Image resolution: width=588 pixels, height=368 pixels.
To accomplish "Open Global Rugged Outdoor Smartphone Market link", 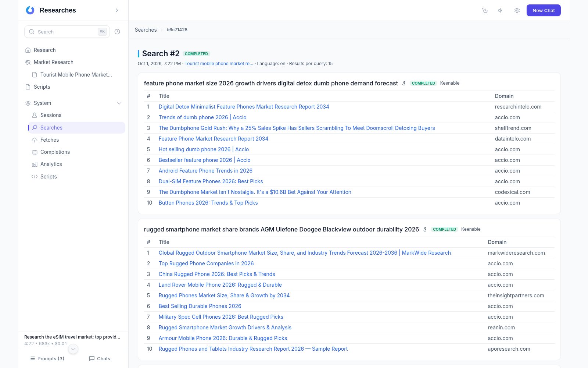I will pyautogui.click(x=305, y=253).
